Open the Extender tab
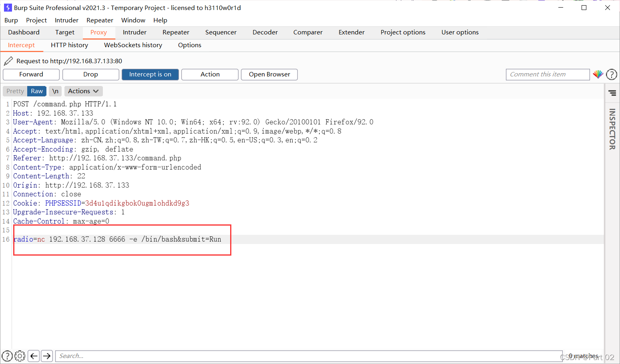Image resolution: width=620 pixels, height=364 pixels. pos(351,32)
